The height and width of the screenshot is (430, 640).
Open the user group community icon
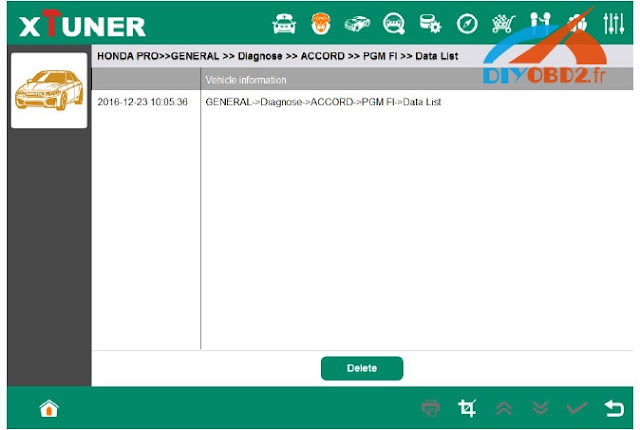coord(577,23)
